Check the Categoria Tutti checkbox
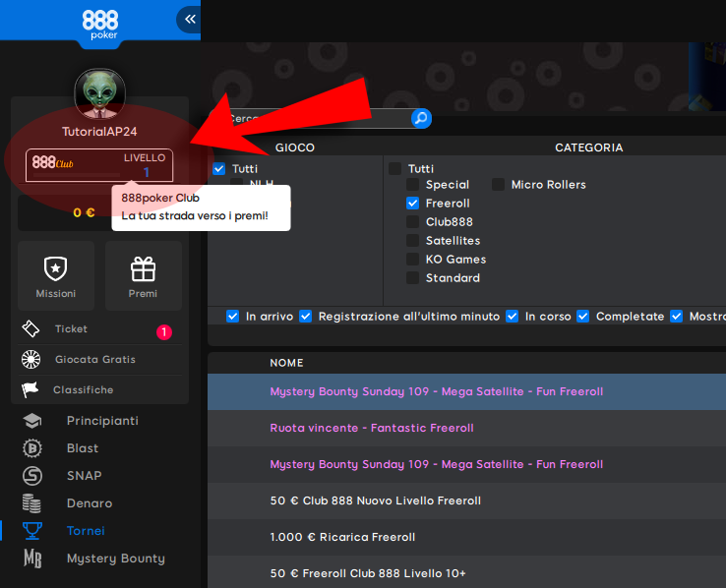 pos(394,168)
